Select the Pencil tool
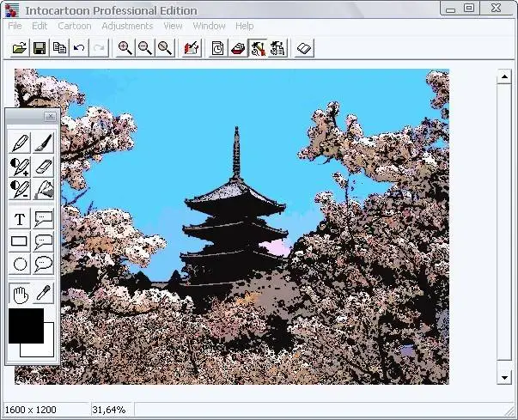Screen dimensions: 518x420 pyautogui.click(x=20, y=143)
